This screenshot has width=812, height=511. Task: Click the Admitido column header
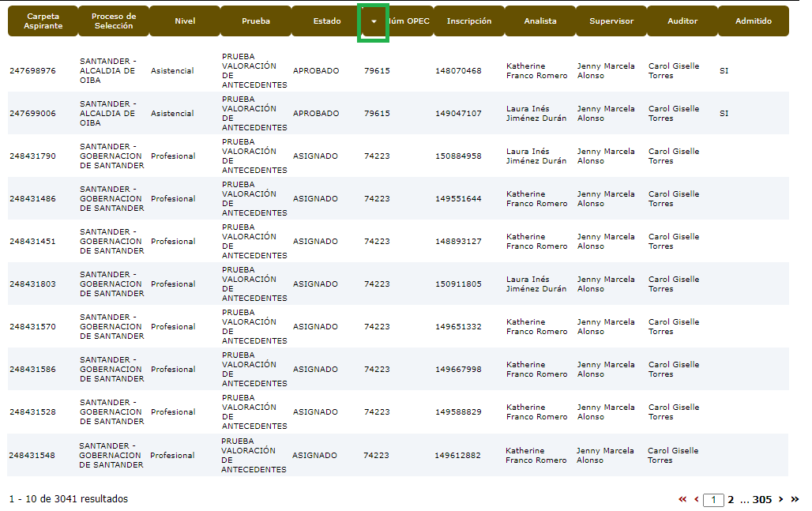click(754, 21)
